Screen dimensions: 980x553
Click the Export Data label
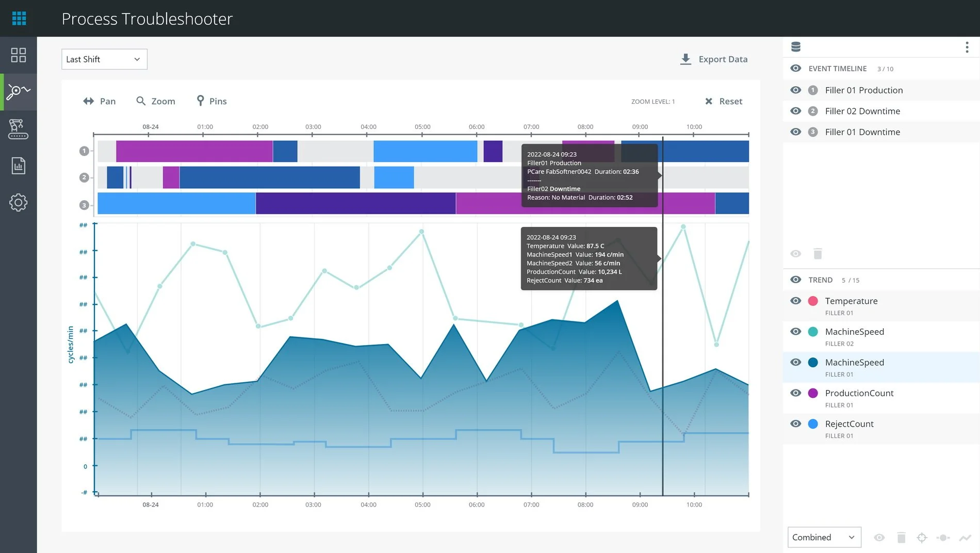(x=723, y=59)
